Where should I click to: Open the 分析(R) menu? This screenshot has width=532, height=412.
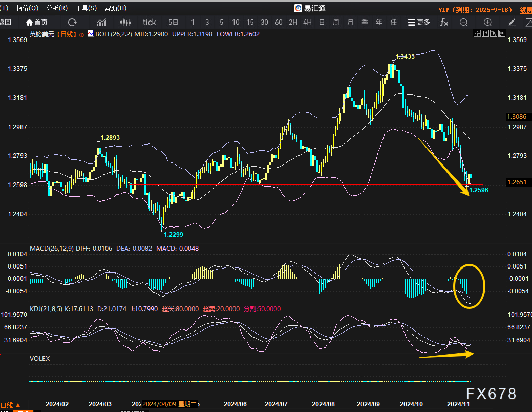[57, 8]
